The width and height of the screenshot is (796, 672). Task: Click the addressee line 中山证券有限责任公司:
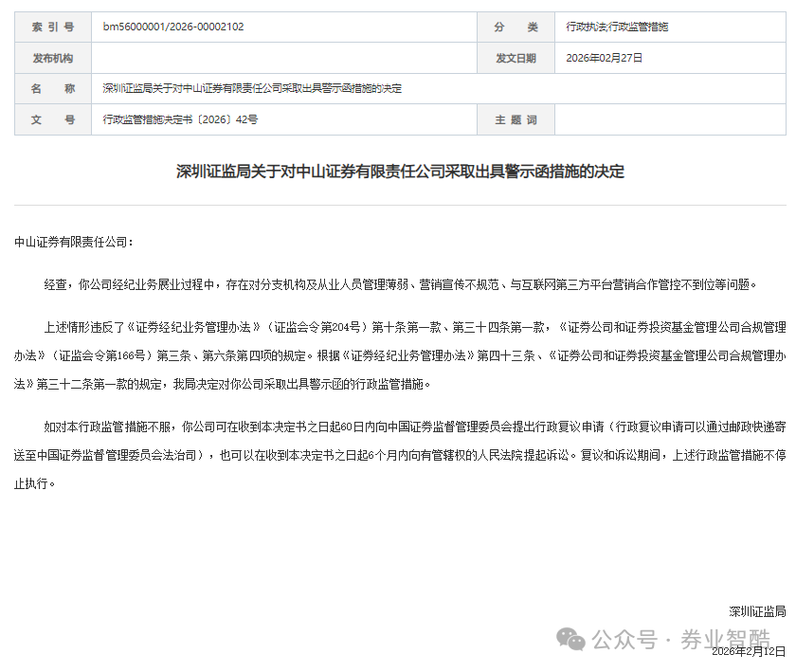coord(74,242)
